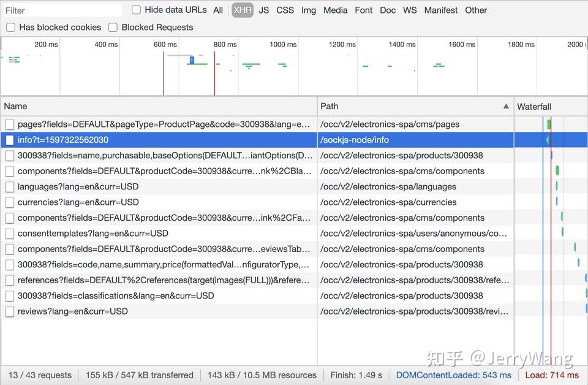
Task: Filter requests by CSS
Action: [x=285, y=10]
